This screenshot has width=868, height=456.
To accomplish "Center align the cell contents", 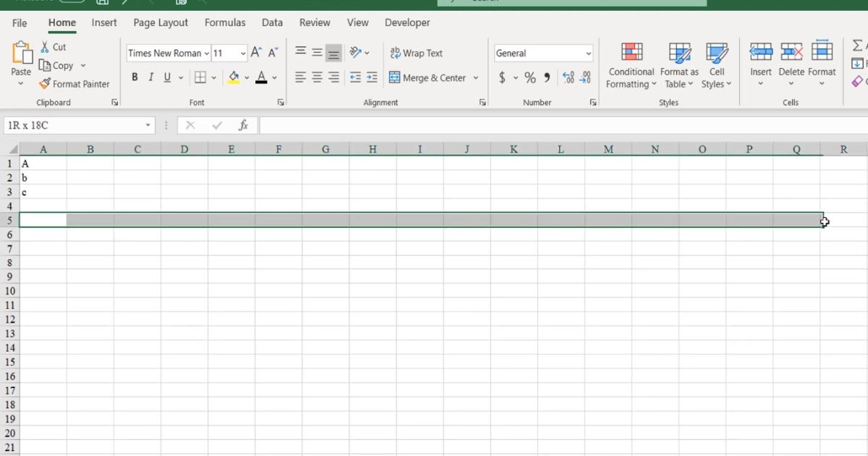I will (x=316, y=77).
